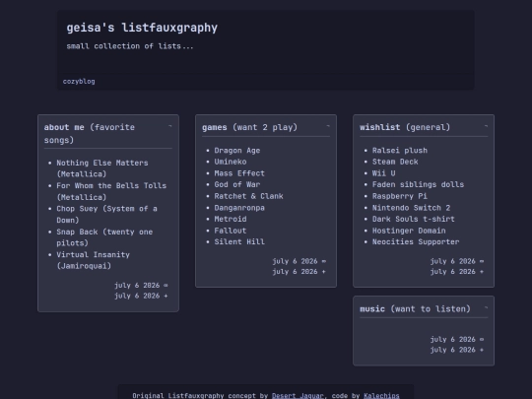Collapse the wishlist card via corner mark
532x399 pixels.
pos(486,126)
